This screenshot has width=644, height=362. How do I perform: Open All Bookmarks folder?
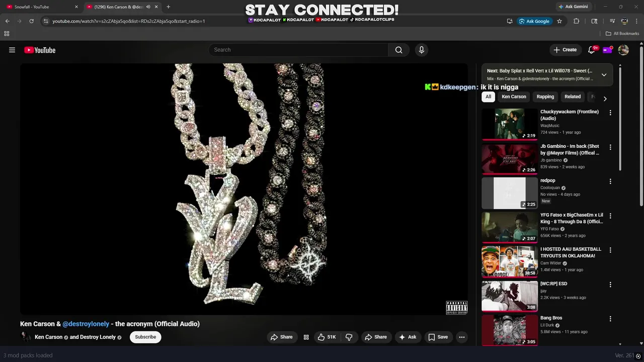click(x=622, y=34)
